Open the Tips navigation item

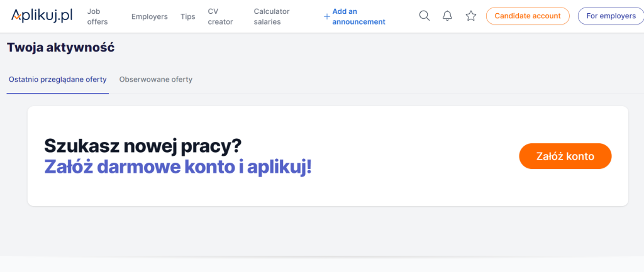click(x=187, y=16)
